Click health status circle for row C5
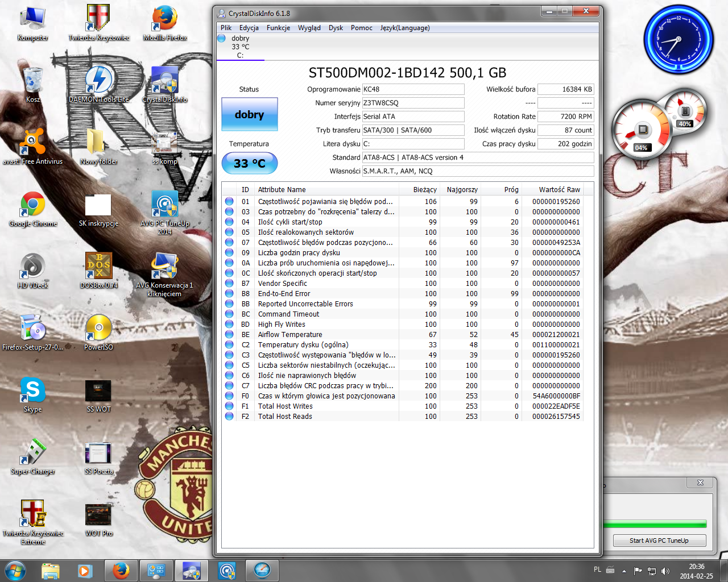The height and width of the screenshot is (582, 728). pos(229,365)
